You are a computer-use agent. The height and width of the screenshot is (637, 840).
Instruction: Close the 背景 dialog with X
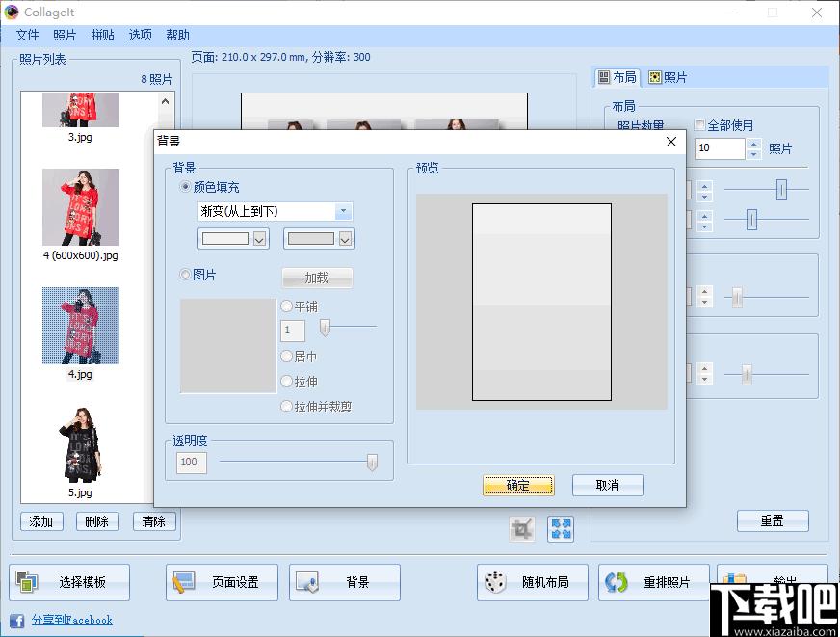[670, 142]
